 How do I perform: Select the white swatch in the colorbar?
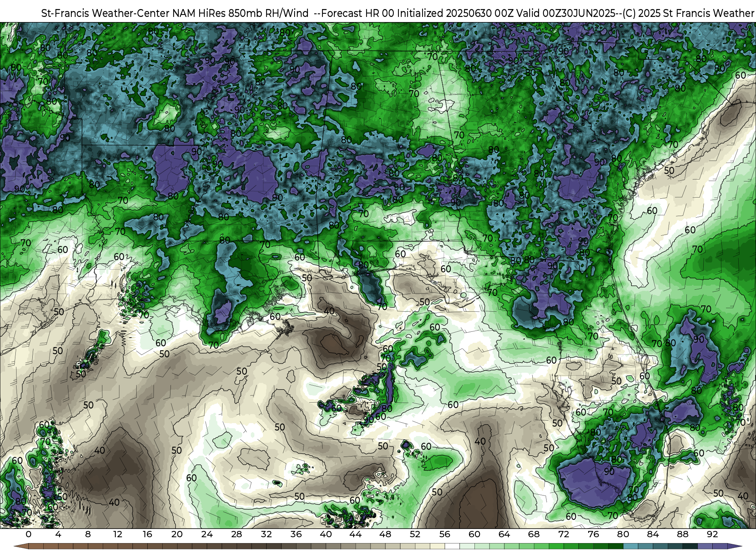point(452,547)
